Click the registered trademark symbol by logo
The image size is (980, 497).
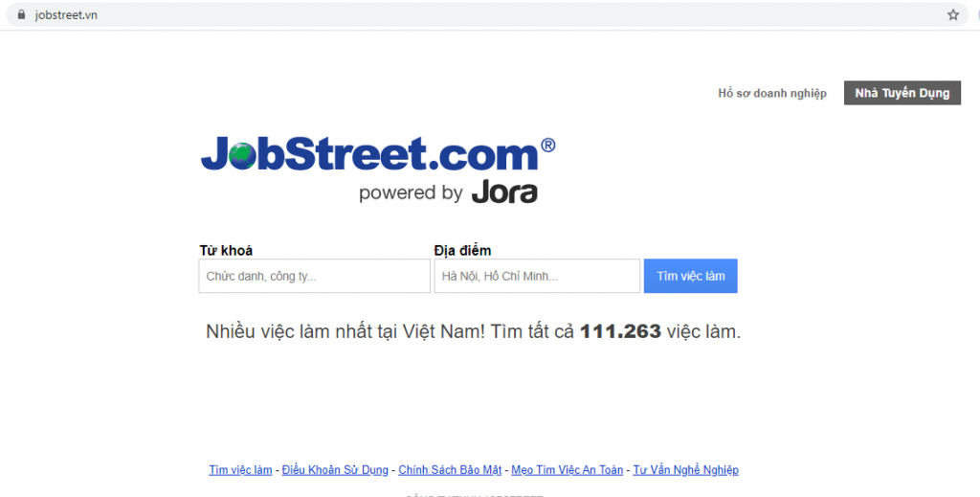[x=548, y=145]
